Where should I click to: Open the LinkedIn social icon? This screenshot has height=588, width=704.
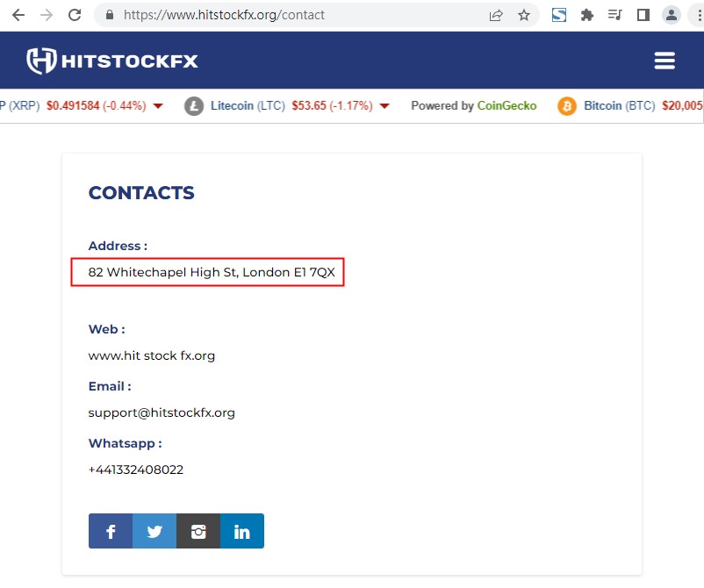[242, 532]
